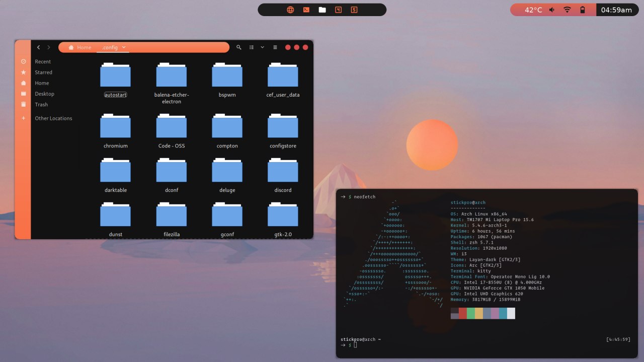Open Other Locations in the sidebar

point(53,118)
